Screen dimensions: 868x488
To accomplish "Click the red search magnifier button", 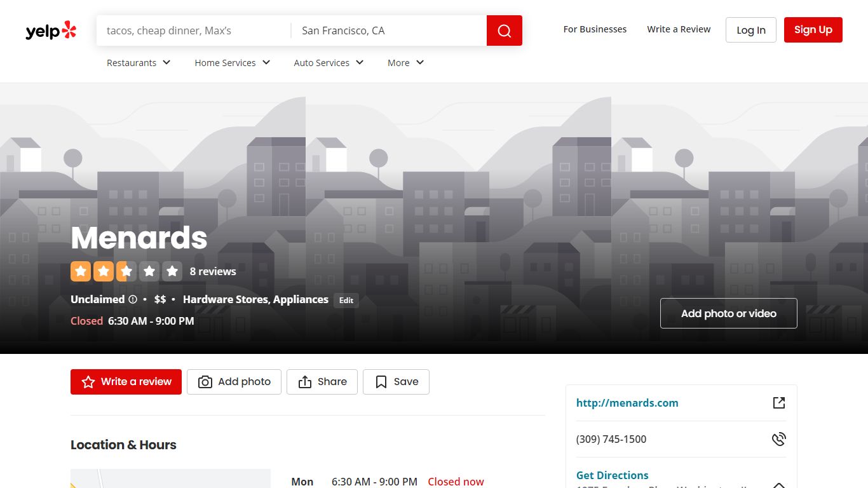I will 505,30.
